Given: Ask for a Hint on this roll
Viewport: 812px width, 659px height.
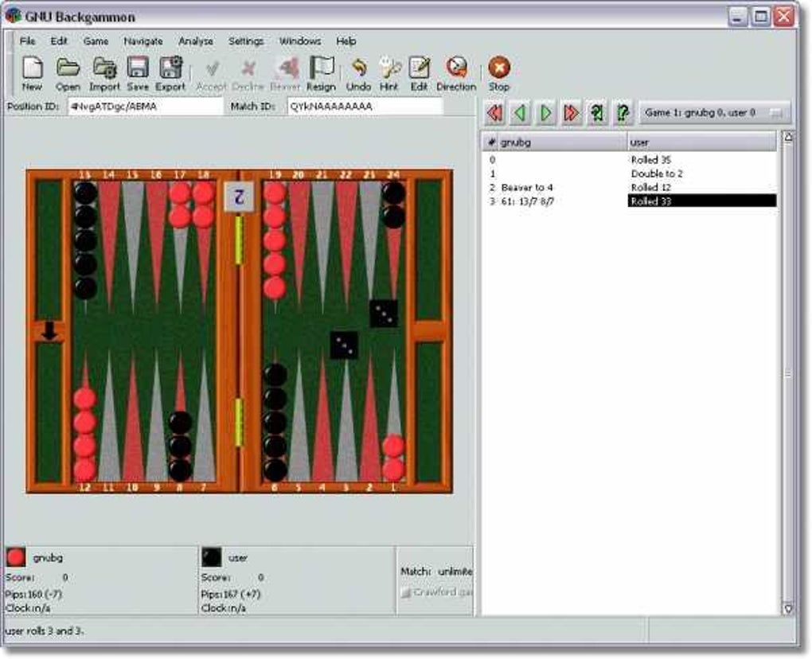Looking at the screenshot, I should tap(389, 68).
